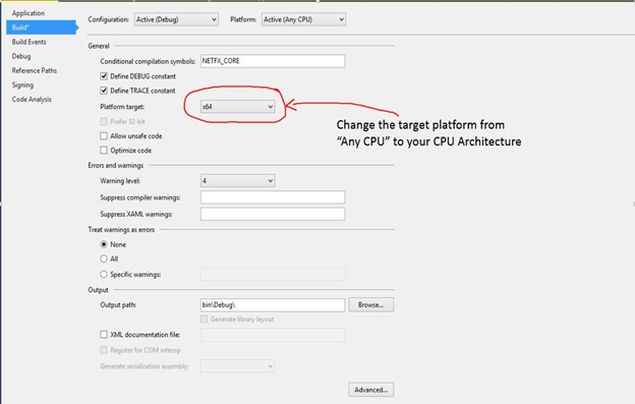The width and height of the screenshot is (635, 404).
Task: Open the Advanced... build settings
Action: coord(371,390)
